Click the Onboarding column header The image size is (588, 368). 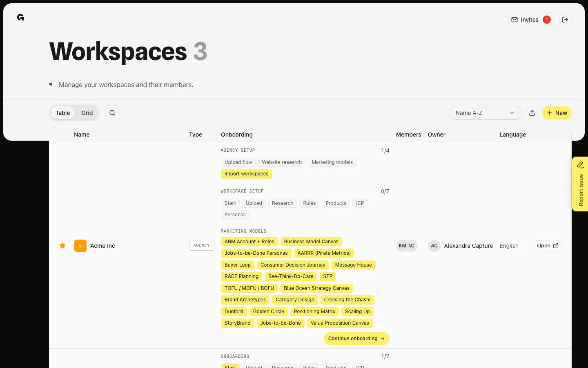pos(237,135)
